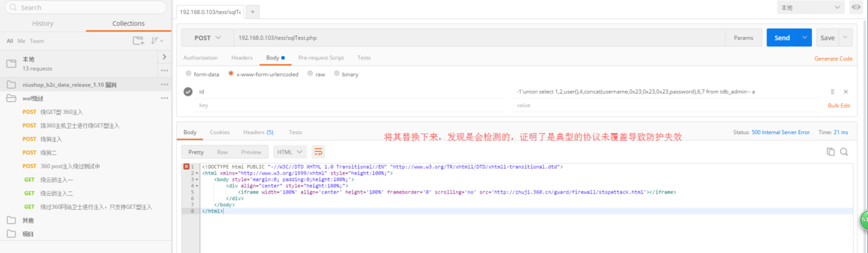Switch to the History tab
The width and height of the screenshot is (868, 253).
[43, 23]
